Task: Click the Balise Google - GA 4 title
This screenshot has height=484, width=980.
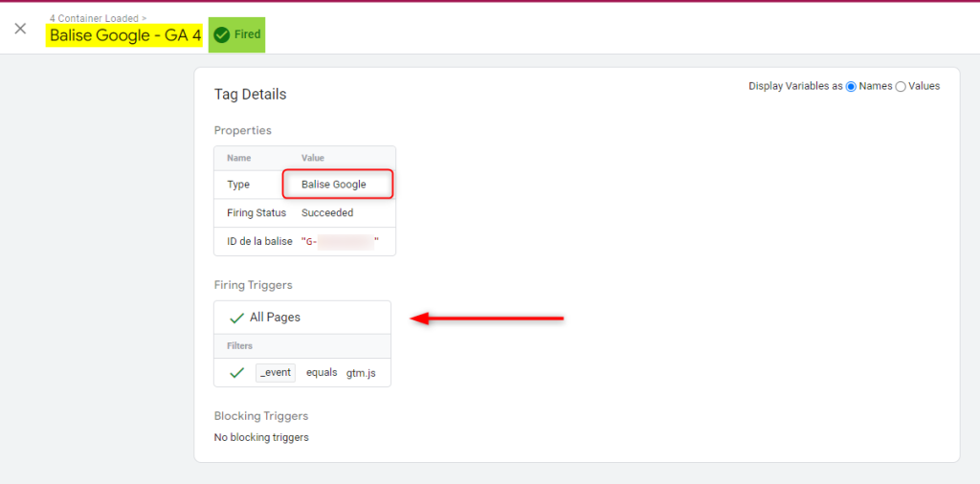Action: [125, 35]
